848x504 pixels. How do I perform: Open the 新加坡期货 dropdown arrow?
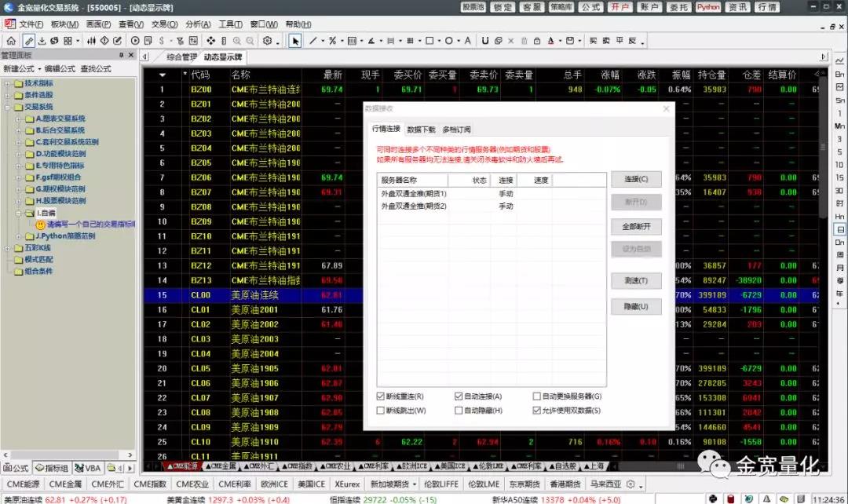pos(415,484)
